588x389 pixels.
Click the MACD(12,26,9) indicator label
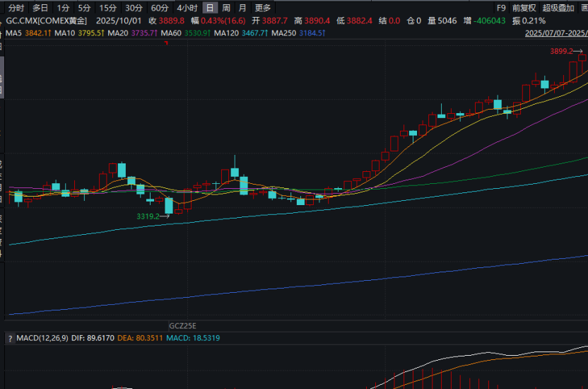click(43, 338)
